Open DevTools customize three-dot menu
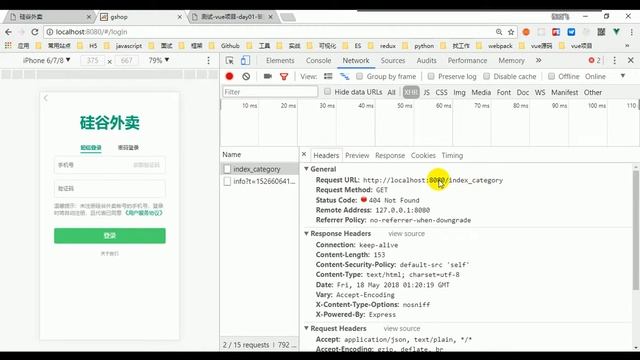Viewport: 640px width, 360px height. (x=615, y=60)
